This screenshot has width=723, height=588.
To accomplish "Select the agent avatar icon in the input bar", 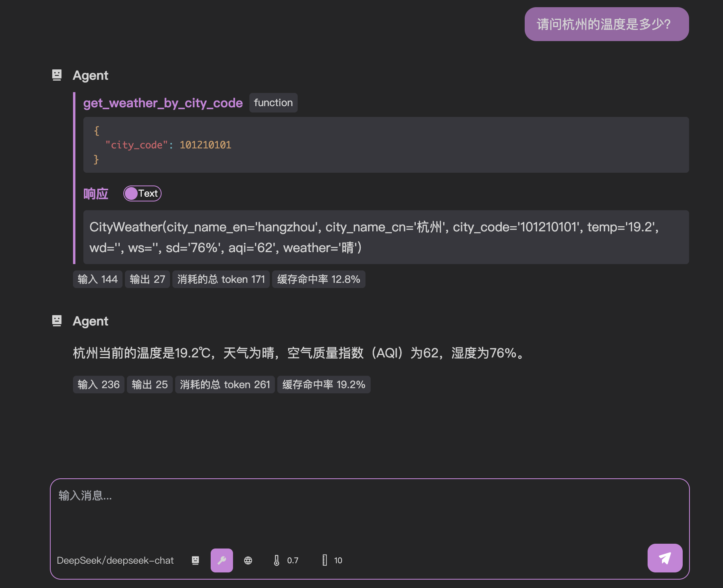I will click(196, 560).
